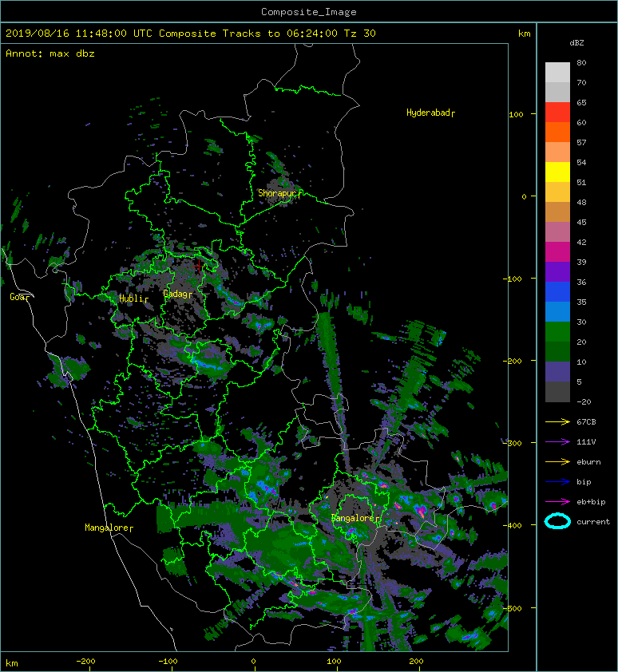Click the -400 right axis tick label
Screen dimensions: 618x672
tap(513, 525)
